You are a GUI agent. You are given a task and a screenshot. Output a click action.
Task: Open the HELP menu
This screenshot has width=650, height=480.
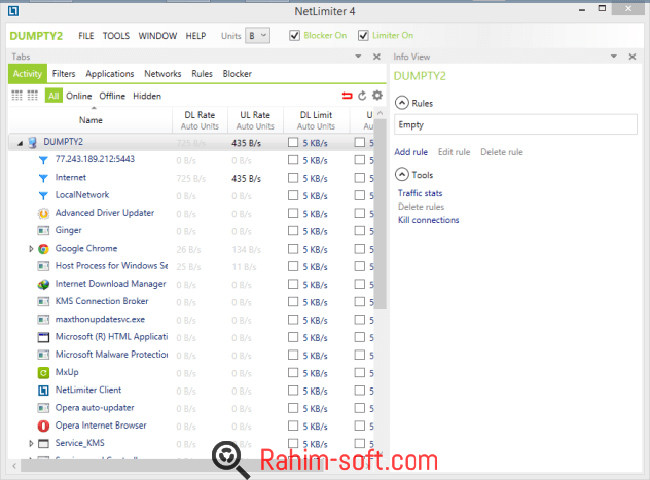tap(196, 36)
